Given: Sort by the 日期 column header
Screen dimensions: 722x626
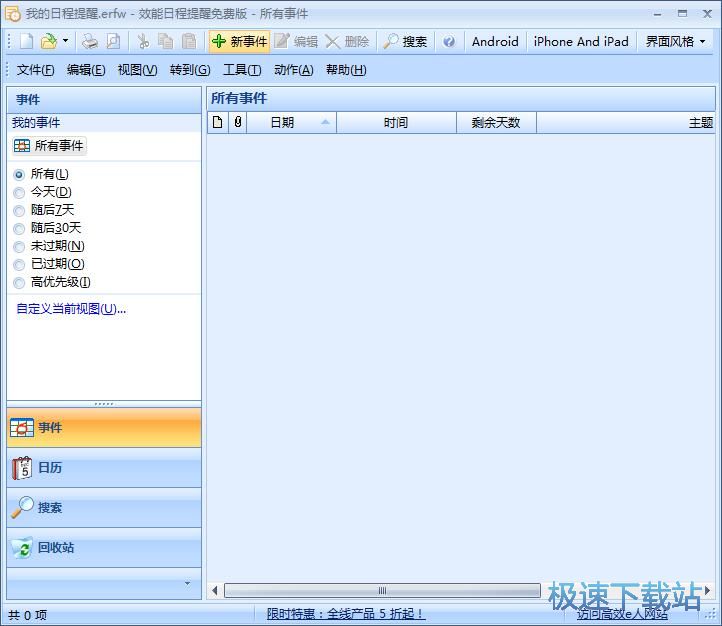Looking at the screenshot, I should (x=290, y=122).
